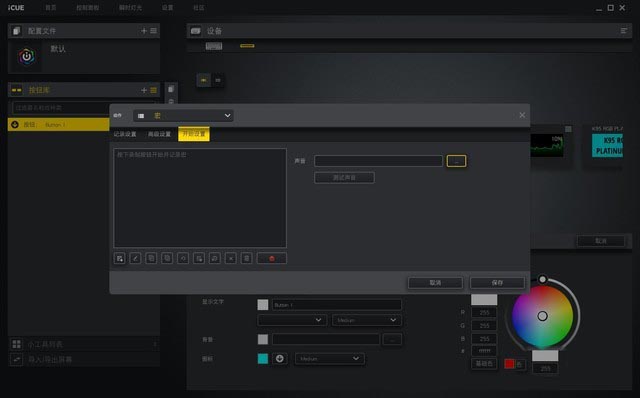
Task: Click the teal 图标 icon color swatch
Action: click(x=263, y=359)
